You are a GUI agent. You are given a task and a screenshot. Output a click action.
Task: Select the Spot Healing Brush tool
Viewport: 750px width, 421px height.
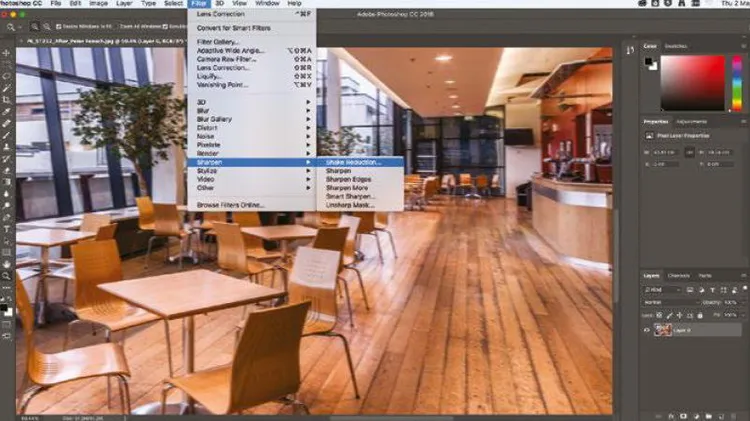coord(6,123)
